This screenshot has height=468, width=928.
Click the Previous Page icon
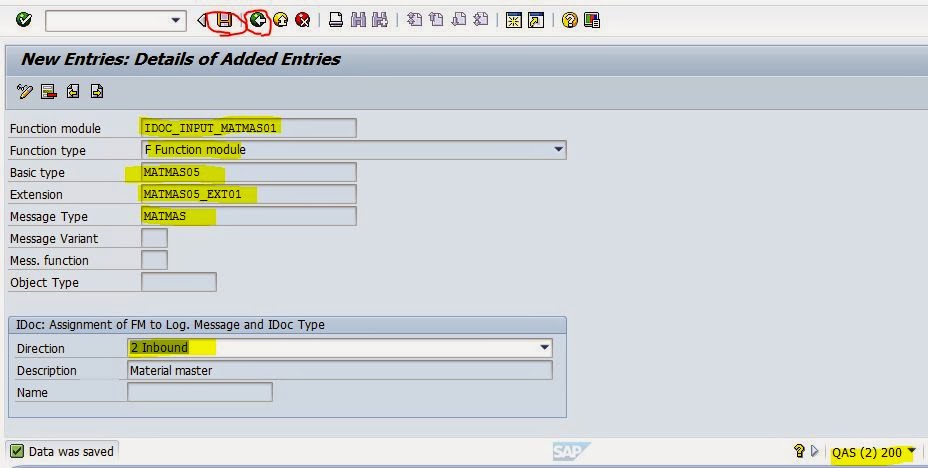click(x=436, y=20)
